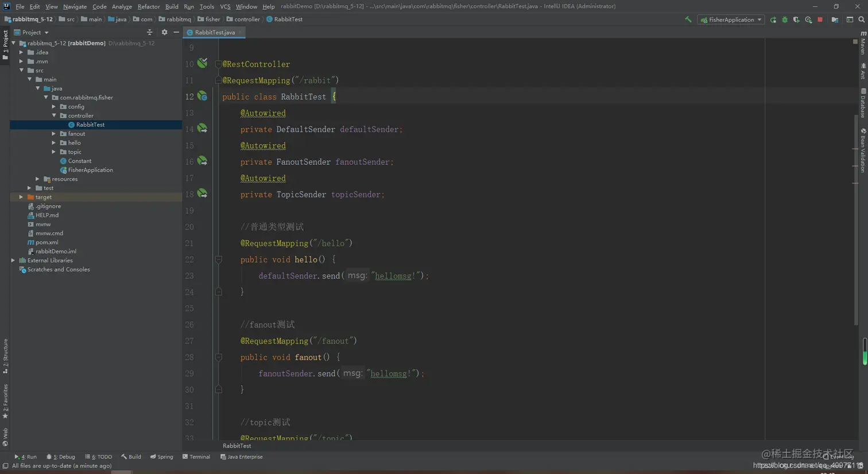Open the Java Enterprise tool window button
Screen dimensions: 868x474
coord(241,457)
